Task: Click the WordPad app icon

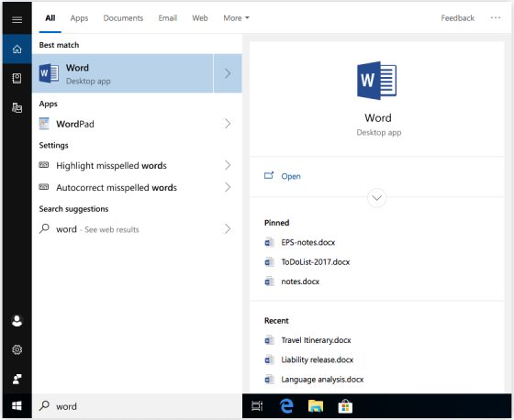Action: coord(44,124)
